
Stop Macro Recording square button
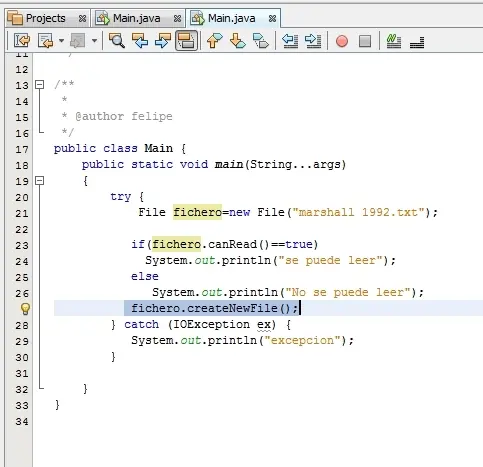(365, 41)
